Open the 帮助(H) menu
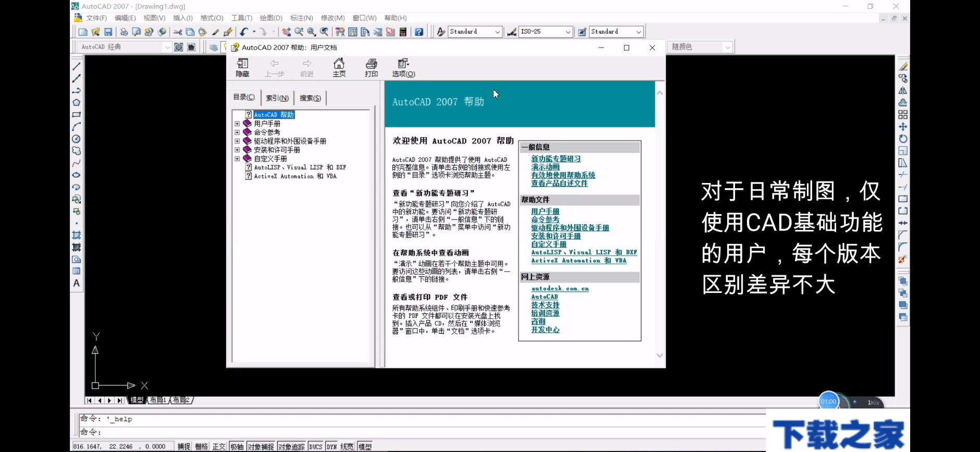The height and width of the screenshot is (452, 980). pos(396,18)
